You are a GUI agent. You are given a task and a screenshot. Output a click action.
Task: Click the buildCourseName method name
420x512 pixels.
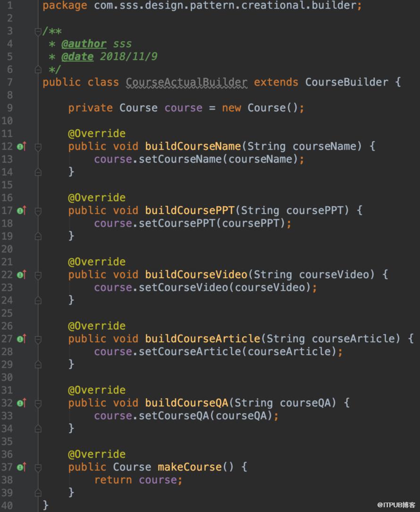pos(193,146)
